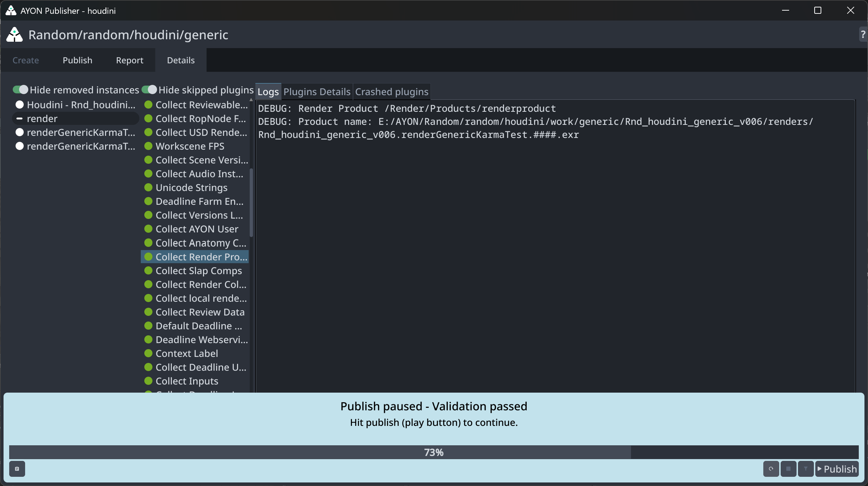
Task: Select the render instance row
Action: pyautogui.click(x=76, y=118)
